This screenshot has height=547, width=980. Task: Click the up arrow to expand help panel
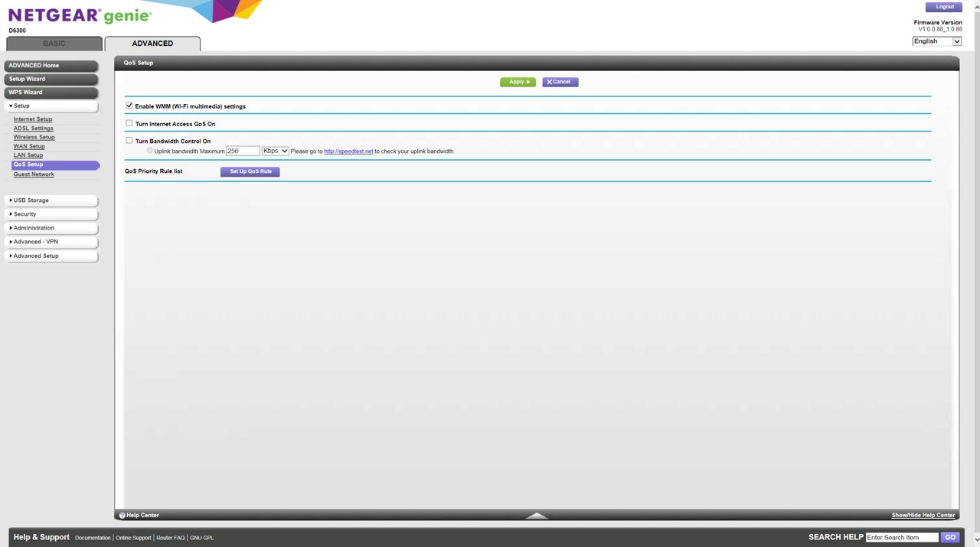coord(537,516)
